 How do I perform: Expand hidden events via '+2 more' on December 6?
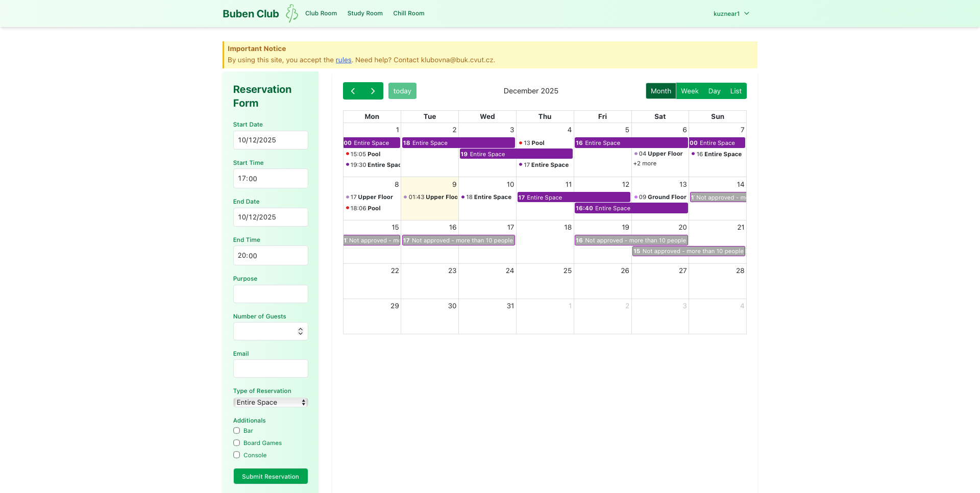click(645, 163)
